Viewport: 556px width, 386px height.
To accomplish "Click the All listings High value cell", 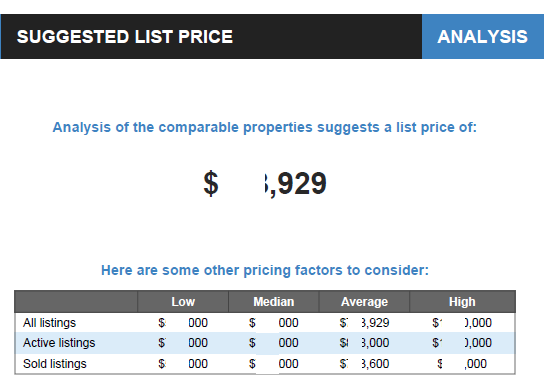I will point(462,323).
